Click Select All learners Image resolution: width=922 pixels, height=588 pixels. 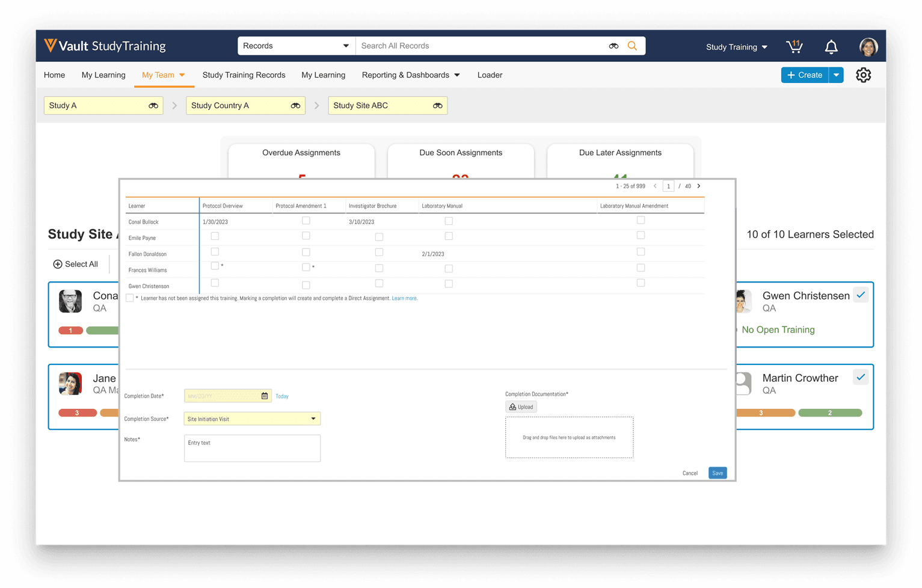[x=76, y=264]
